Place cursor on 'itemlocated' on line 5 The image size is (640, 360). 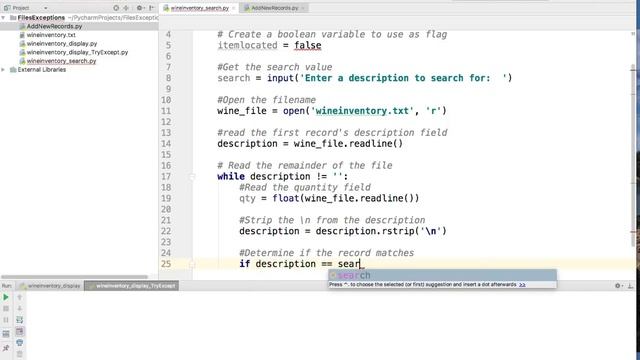click(247, 45)
